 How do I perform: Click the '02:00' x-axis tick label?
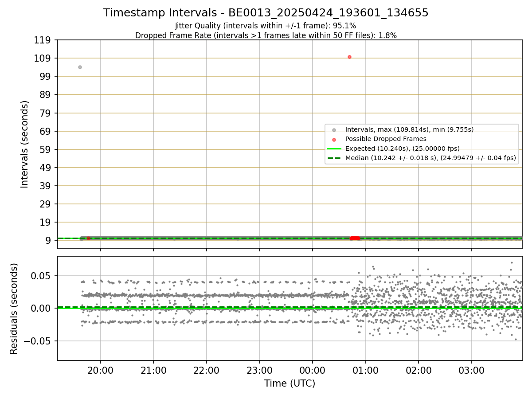[419, 371]
